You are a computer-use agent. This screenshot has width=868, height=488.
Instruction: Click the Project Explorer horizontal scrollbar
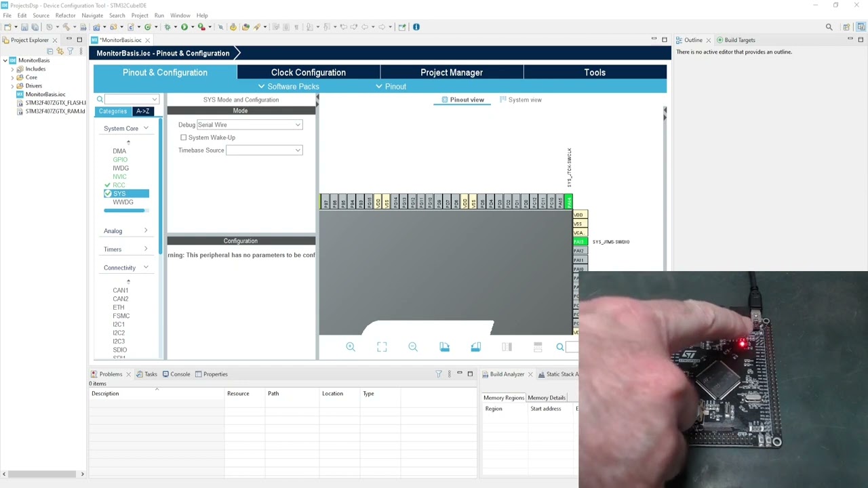(x=43, y=474)
